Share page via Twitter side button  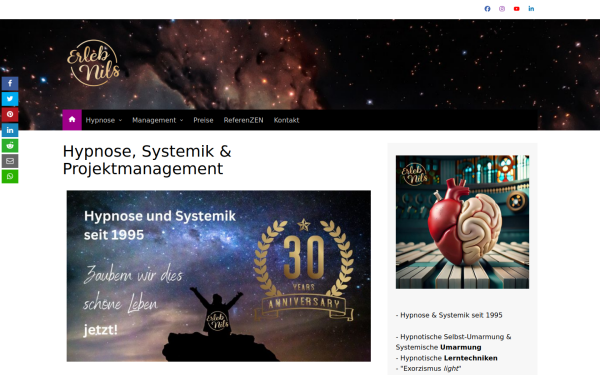[x=10, y=99]
